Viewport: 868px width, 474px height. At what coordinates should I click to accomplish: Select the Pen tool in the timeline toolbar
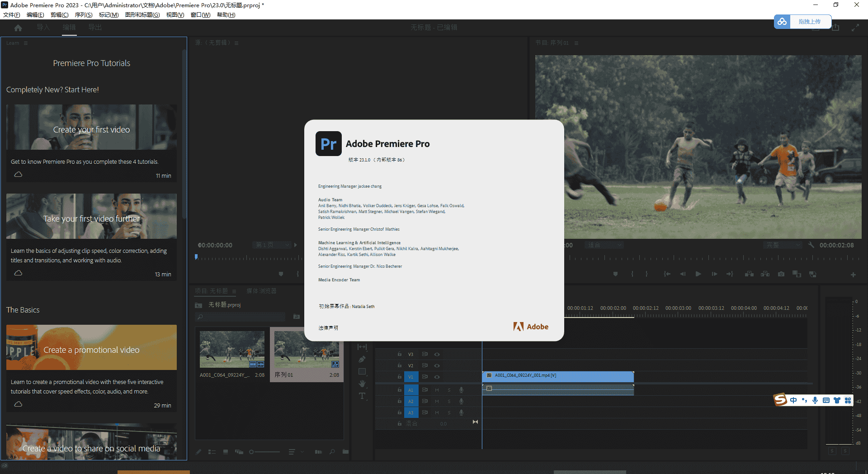tap(362, 360)
